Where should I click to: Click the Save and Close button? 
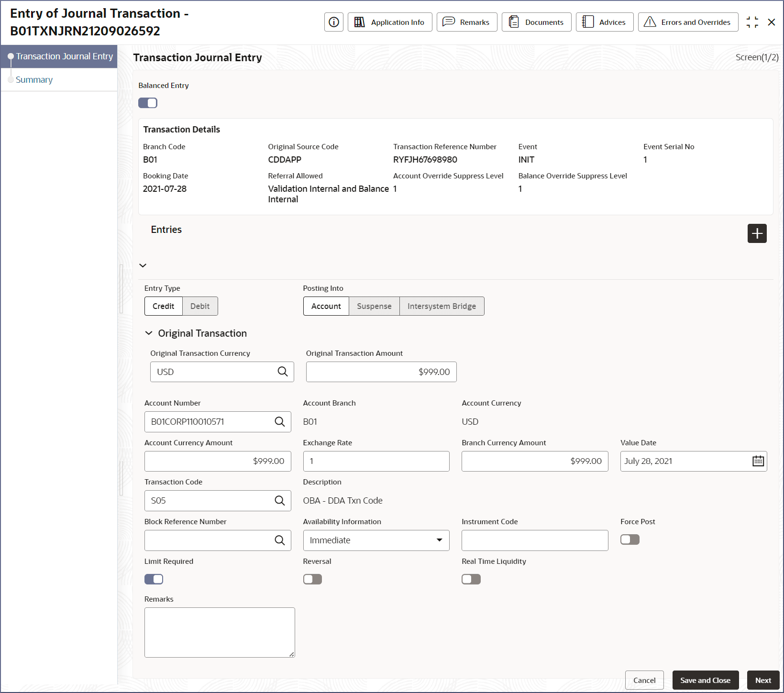click(x=705, y=680)
